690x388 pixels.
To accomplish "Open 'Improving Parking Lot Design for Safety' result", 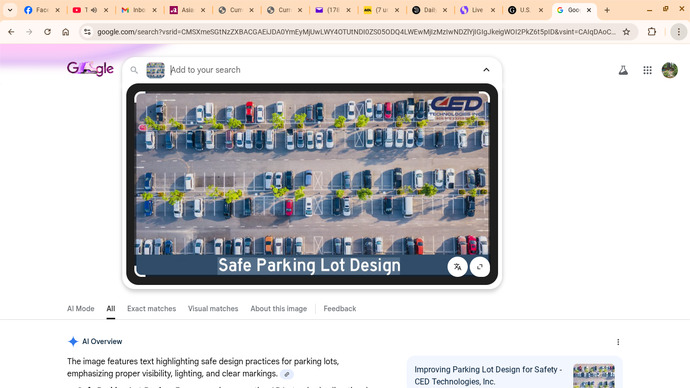I will (x=488, y=375).
